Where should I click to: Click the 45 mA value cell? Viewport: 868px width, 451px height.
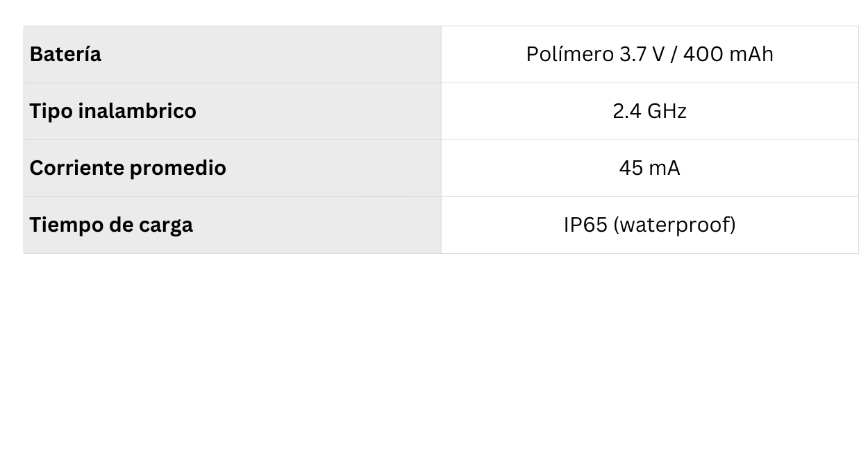click(x=649, y=169)
